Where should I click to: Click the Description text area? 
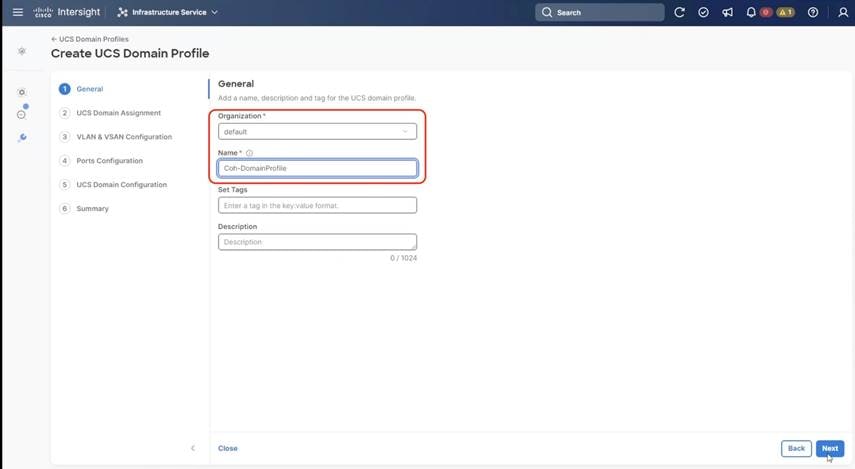pos(317,242)
